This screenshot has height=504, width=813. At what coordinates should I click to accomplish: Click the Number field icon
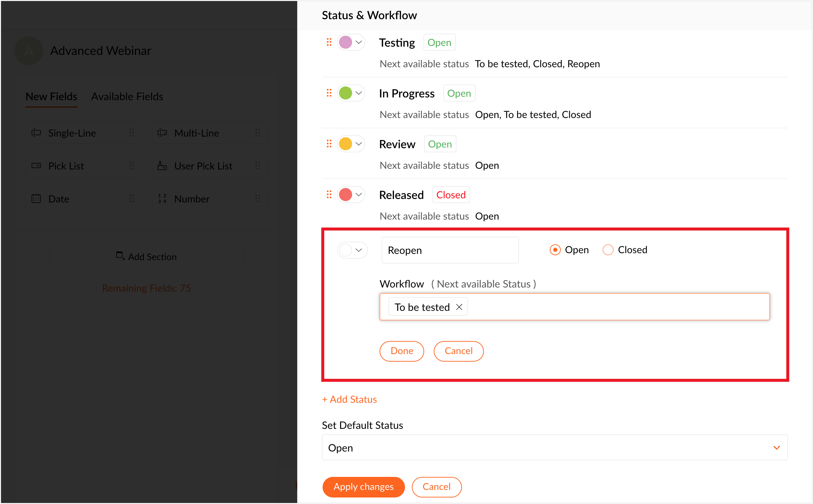coord(162,199)
